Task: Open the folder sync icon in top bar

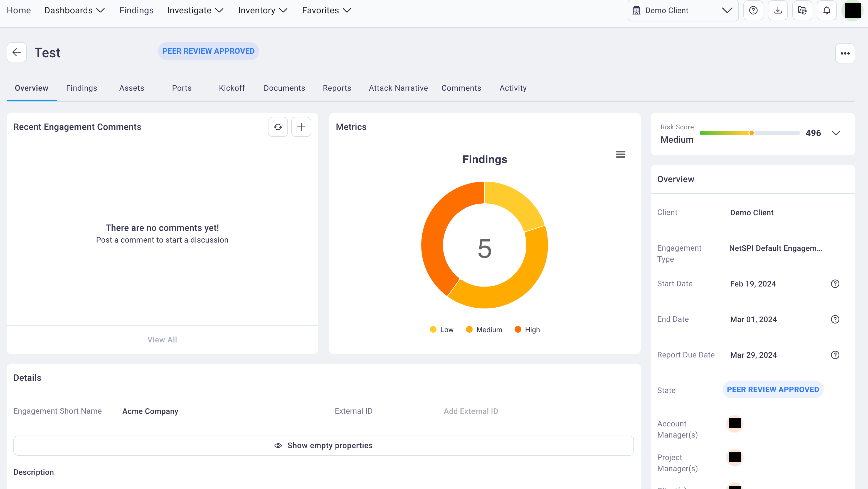Action: 802,11
